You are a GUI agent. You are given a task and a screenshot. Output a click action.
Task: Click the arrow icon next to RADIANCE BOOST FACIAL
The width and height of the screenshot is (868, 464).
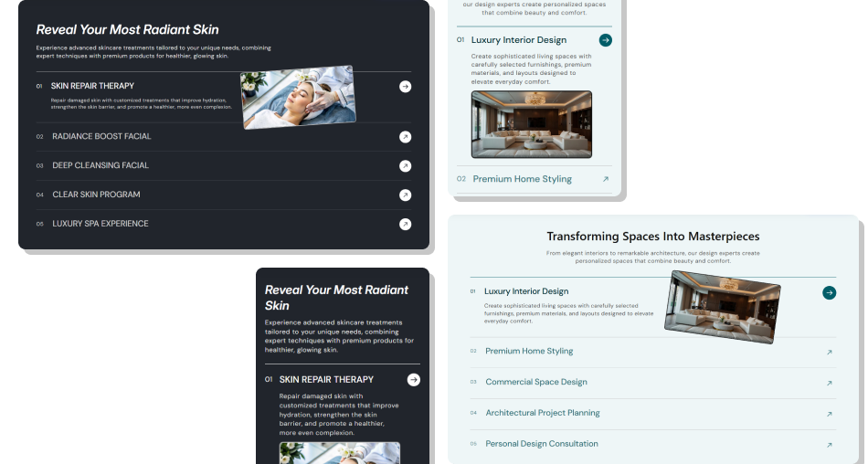click(405, 137)
